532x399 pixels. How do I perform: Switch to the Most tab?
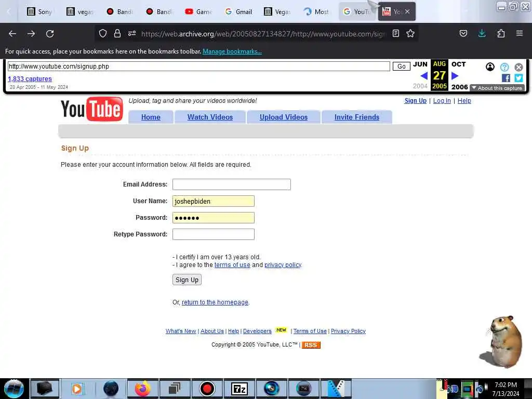[x=317, y=12]
